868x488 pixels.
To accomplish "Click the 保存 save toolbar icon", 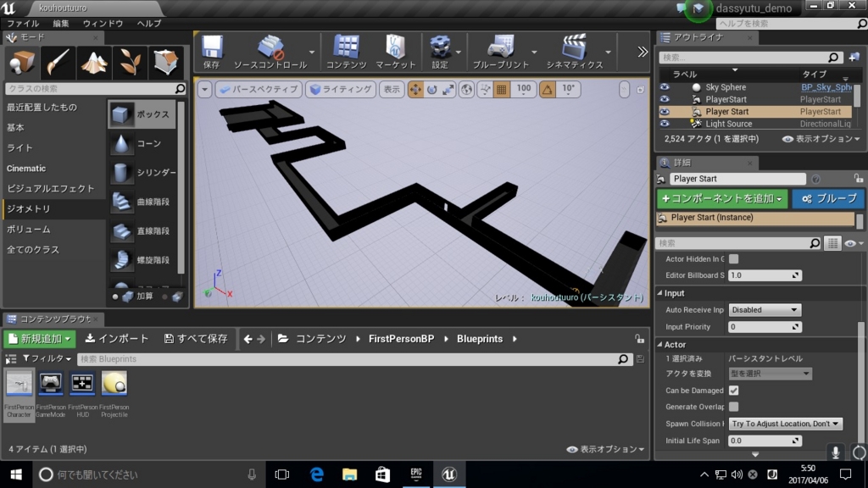I will point(211,52).
